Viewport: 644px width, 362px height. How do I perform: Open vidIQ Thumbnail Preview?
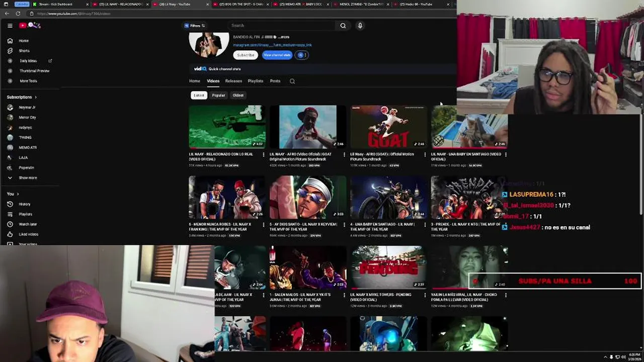click(x=34, y=71)
